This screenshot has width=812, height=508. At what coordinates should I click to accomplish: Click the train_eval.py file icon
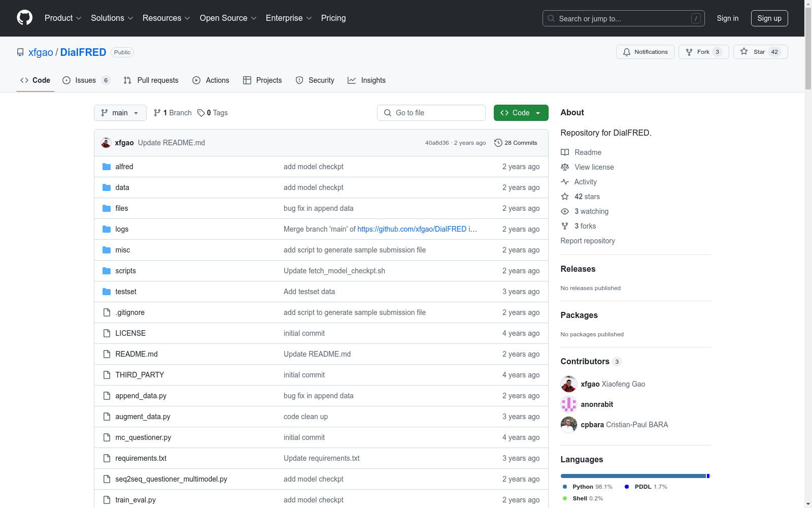pos(107,500)
